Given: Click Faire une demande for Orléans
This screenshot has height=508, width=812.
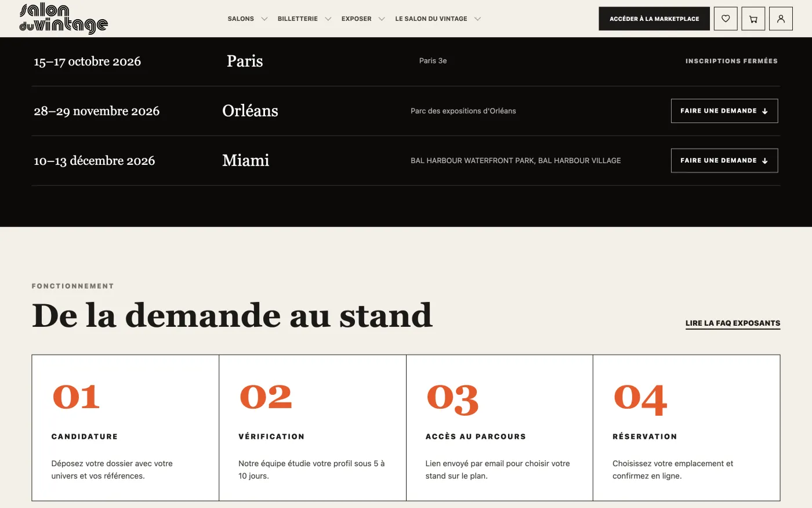Looking at the screenshot, I should coord(724,111).
